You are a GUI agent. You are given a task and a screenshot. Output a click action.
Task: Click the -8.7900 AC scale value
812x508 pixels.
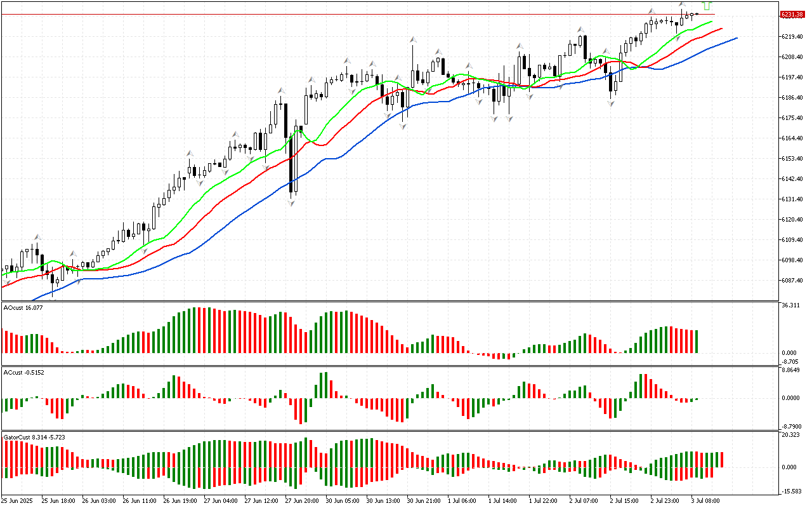point(790,427)
